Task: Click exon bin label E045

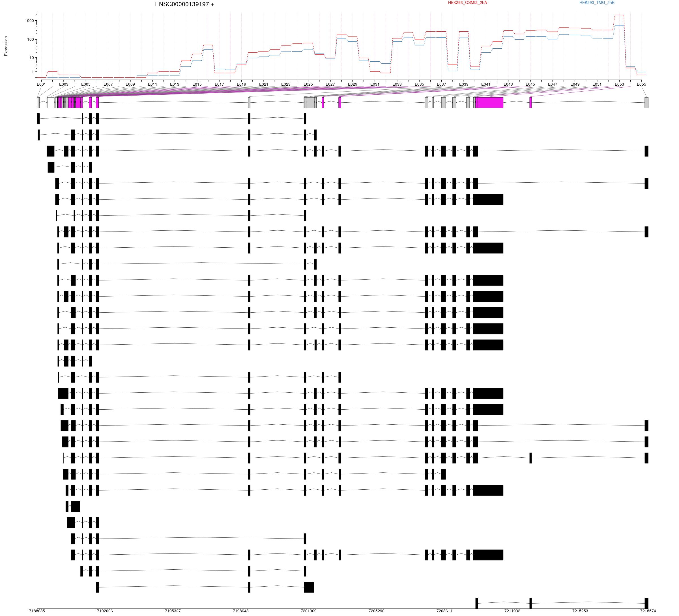Action: (530, 85)
